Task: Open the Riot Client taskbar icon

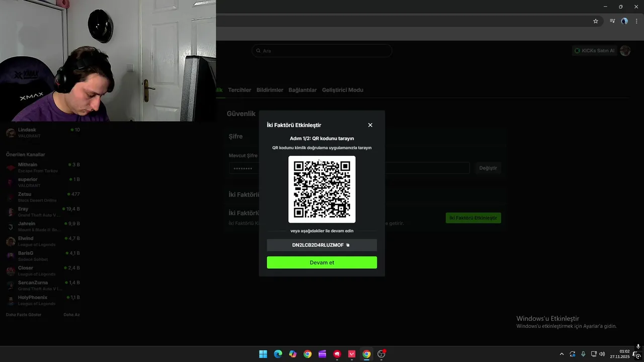Action: tap(337, 354)
